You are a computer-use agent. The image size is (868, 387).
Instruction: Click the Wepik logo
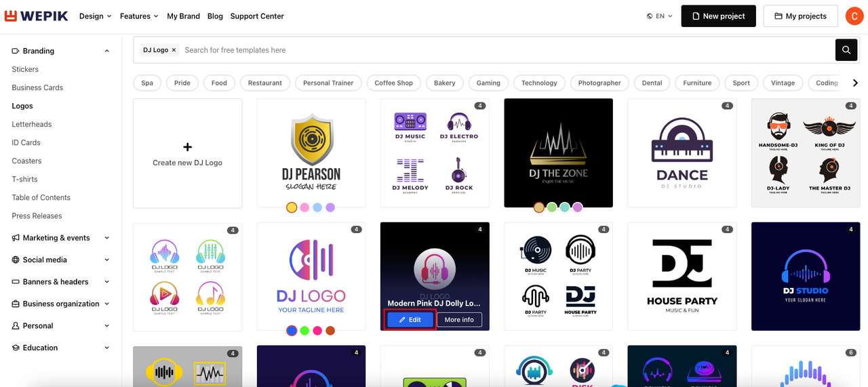(x=37, y=16)
